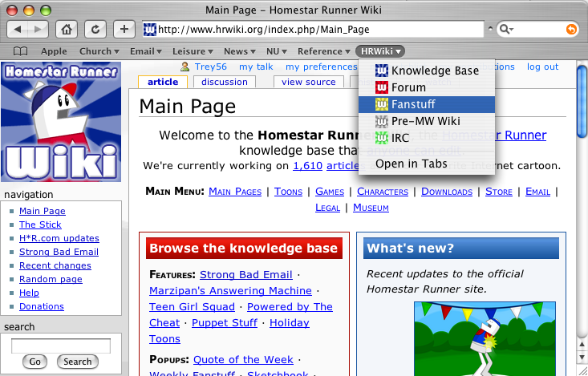The width and height of the screenshot is (588, 376).
Task: Expand the Reference bookmarks folder
Action: (x=324, y=51)
